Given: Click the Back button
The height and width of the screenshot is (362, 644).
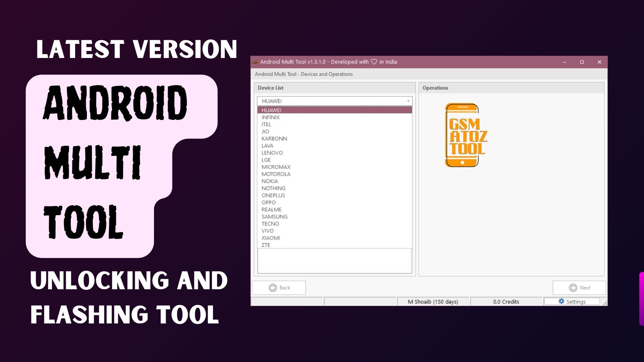Looking at the screenshot, I should click(279, 288).
